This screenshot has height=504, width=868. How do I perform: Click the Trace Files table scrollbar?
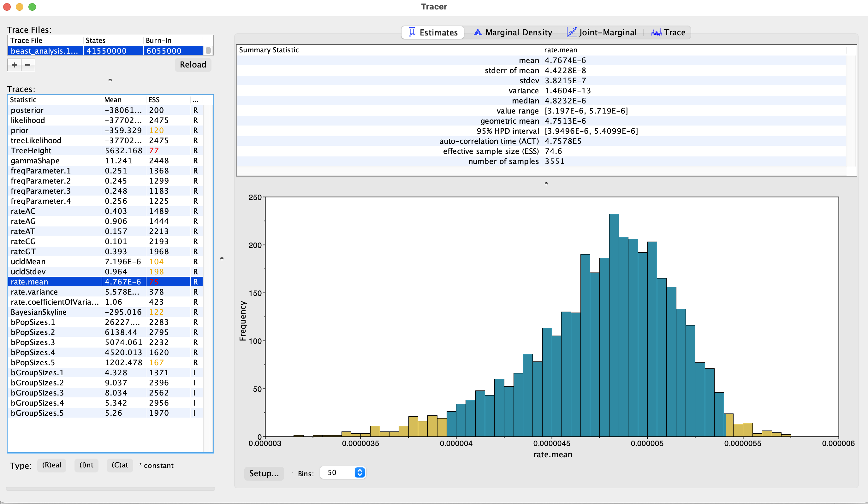point(208,50)
